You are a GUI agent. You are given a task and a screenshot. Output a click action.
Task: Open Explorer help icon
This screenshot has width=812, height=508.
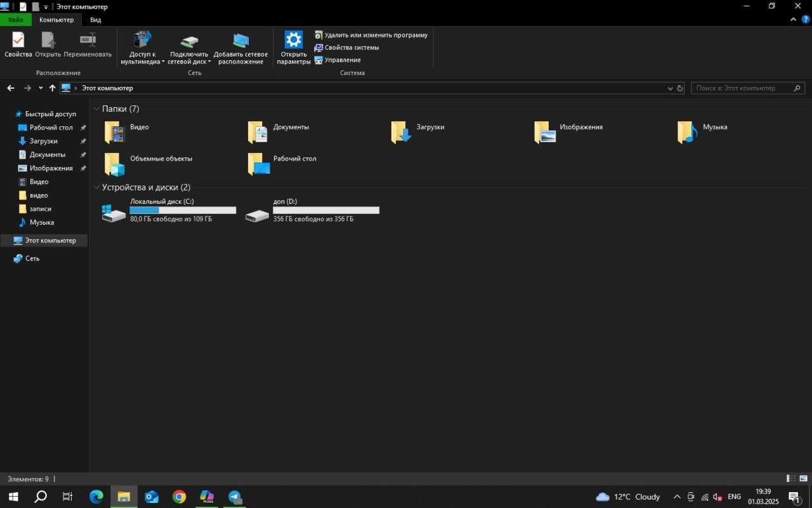pos(806,20)
